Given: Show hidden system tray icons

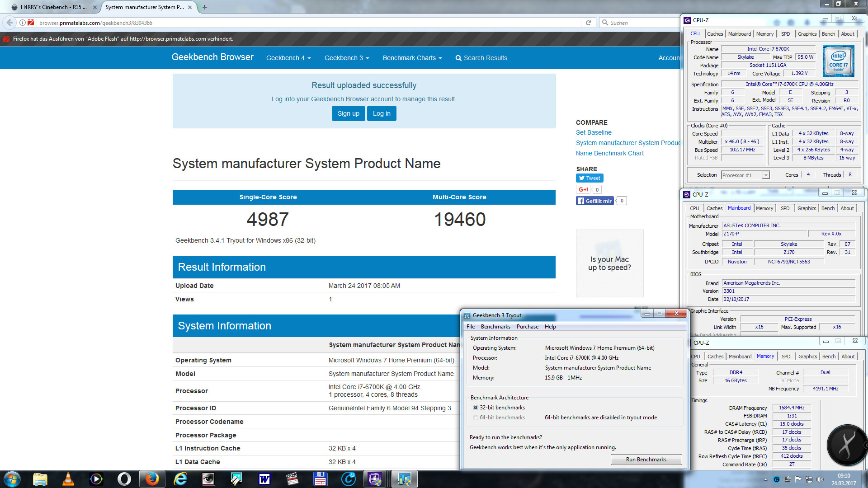Looking at the screenshot, I should tap(765, 479).
